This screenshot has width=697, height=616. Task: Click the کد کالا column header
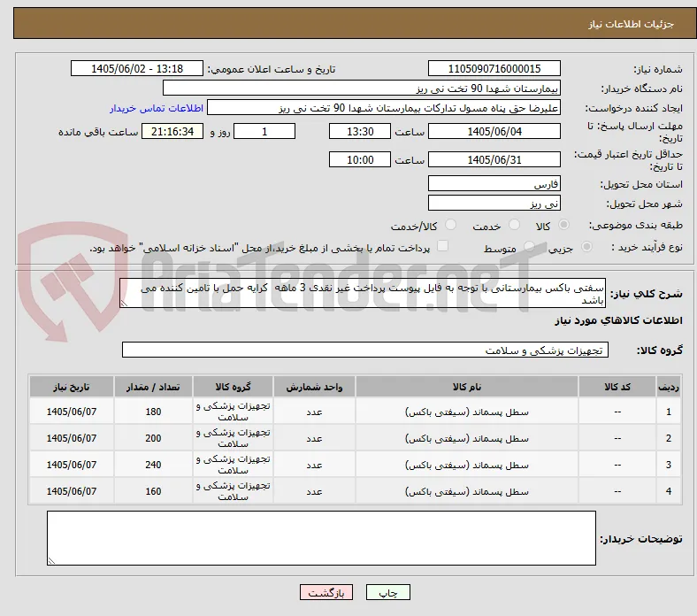(617, 387)
